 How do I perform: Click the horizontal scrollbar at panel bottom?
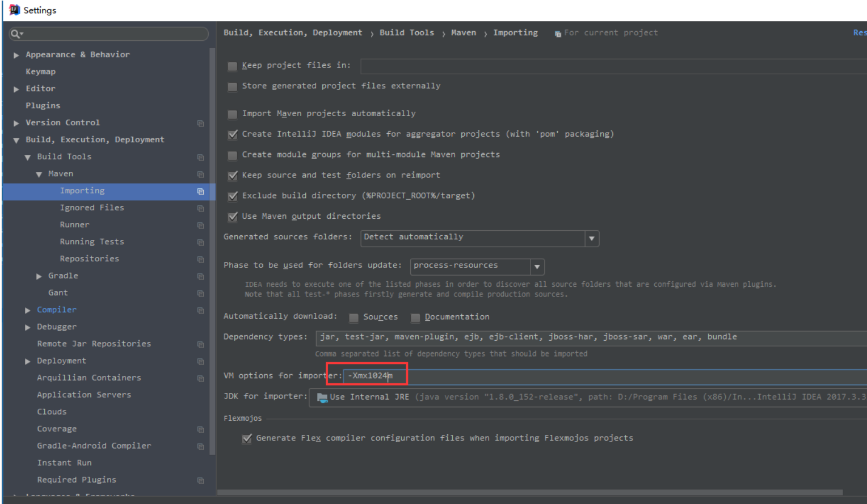[530, 492]
